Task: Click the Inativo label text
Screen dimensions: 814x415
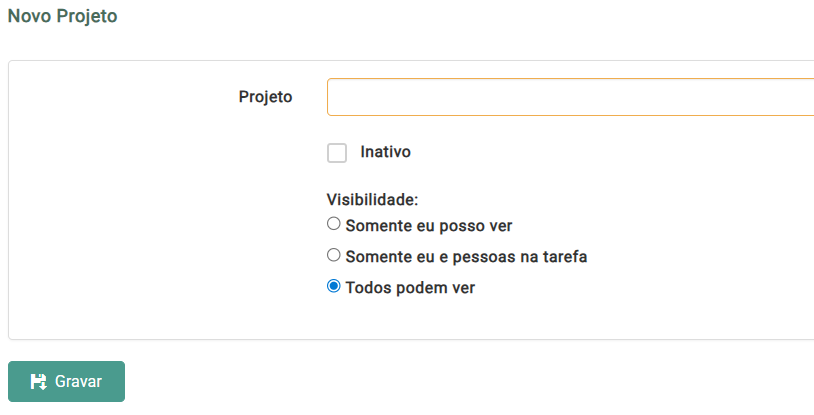Action: [x=385, y=152]
